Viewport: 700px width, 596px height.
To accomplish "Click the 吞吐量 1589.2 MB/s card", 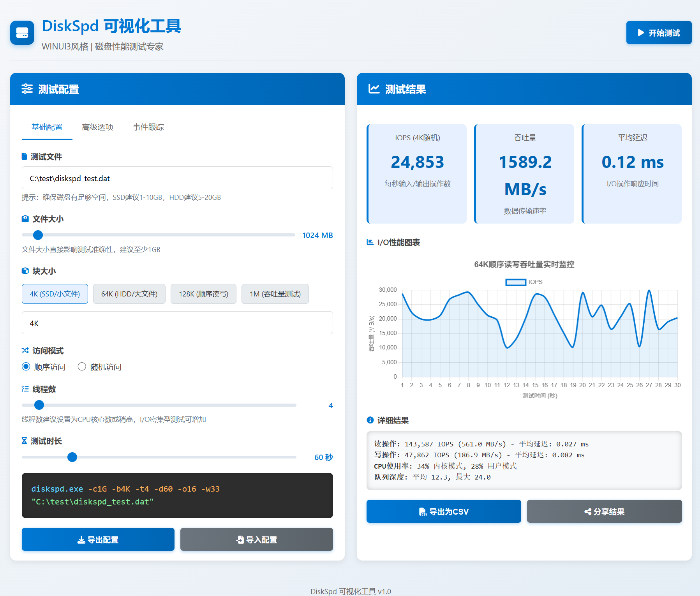I will click(x=524, y=174).
